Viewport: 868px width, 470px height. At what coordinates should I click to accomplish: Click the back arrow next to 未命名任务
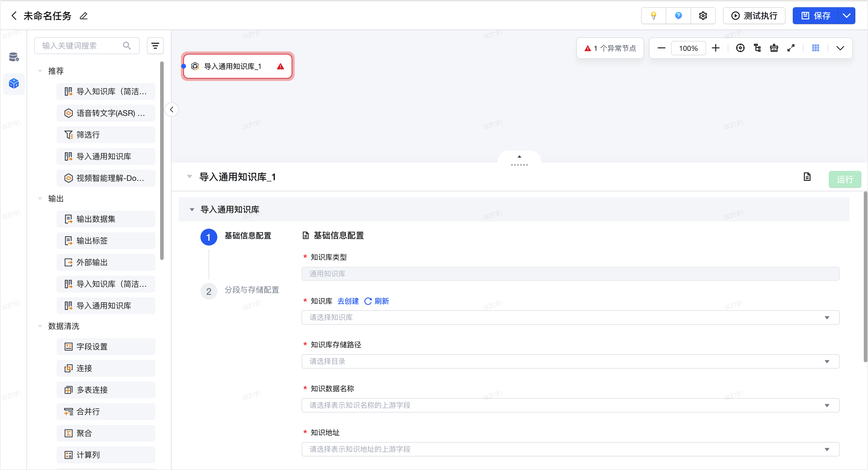click(14, 16)
